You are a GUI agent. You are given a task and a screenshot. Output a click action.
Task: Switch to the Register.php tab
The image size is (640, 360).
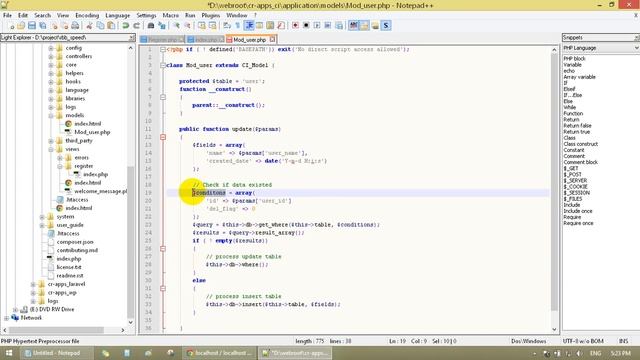[163, 40]
